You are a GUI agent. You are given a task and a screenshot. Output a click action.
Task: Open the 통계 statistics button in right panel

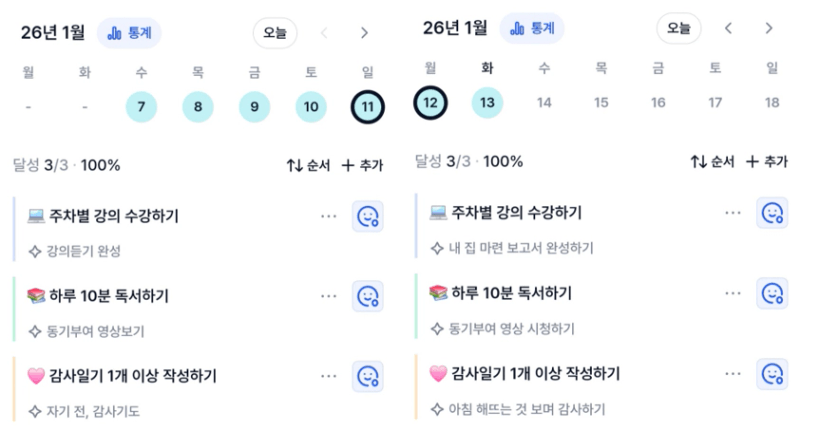[x=531, y=28]
